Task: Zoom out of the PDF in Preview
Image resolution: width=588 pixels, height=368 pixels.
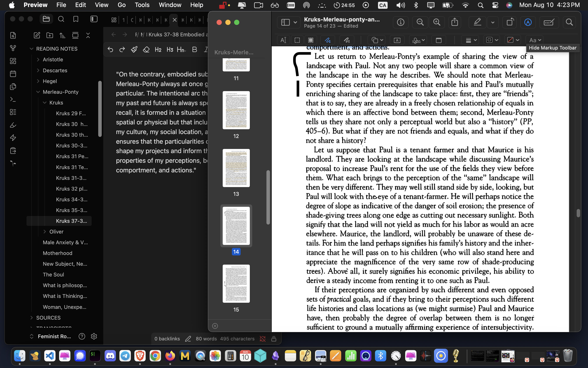Action: pos(420,22)
